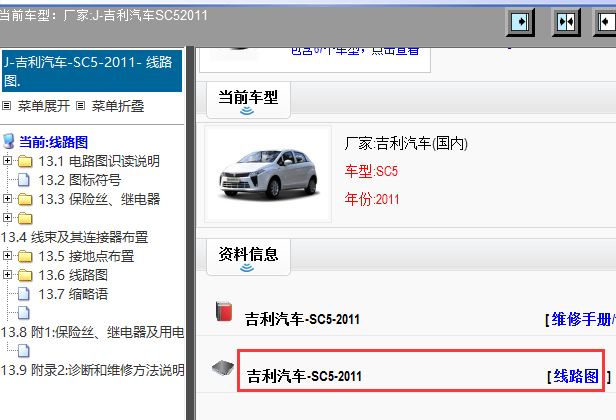Open 13.5 接地点布置 tree item

(x=86, y=256)
